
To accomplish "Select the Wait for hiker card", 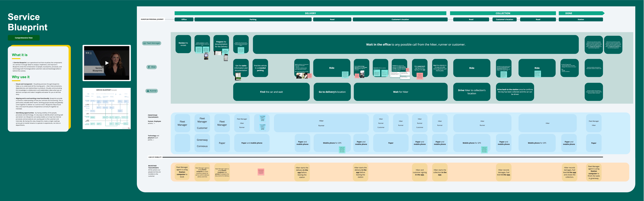I will 401,92.
